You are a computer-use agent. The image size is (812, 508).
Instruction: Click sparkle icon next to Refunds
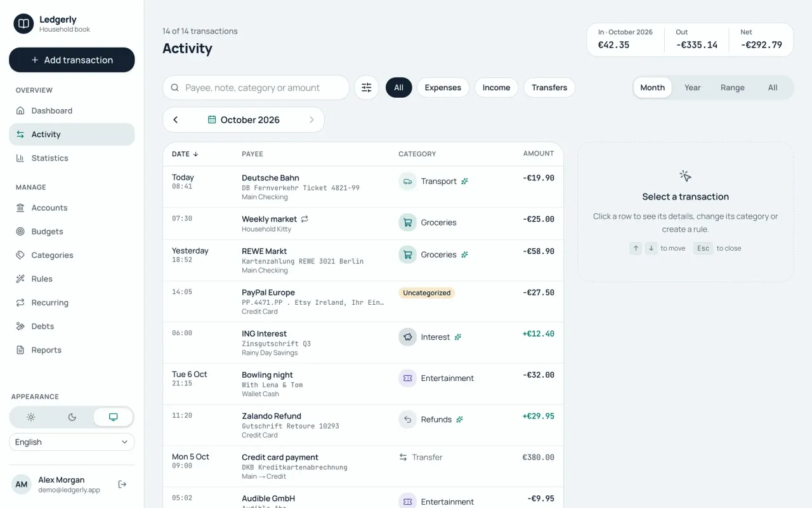tap(459, 420)
